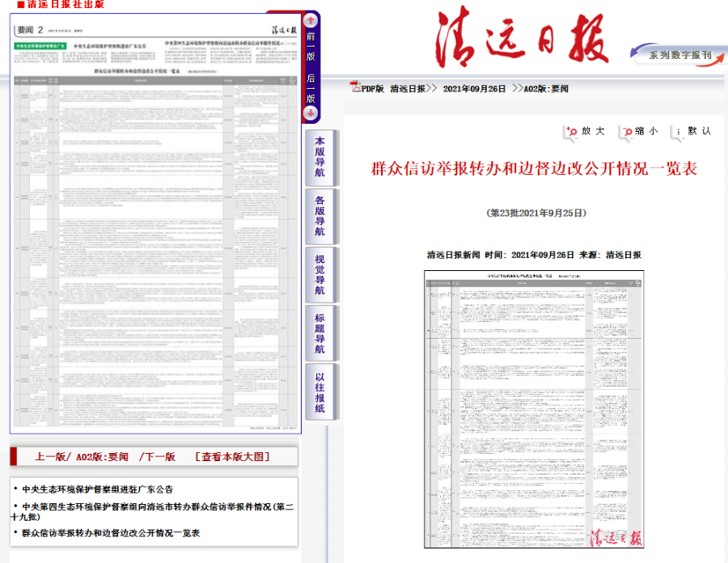Open article 中央第四生态环境保护督察组向清远市转办群众信访举报件情况
The image size is (728, 563).
[x=153, y=511]
